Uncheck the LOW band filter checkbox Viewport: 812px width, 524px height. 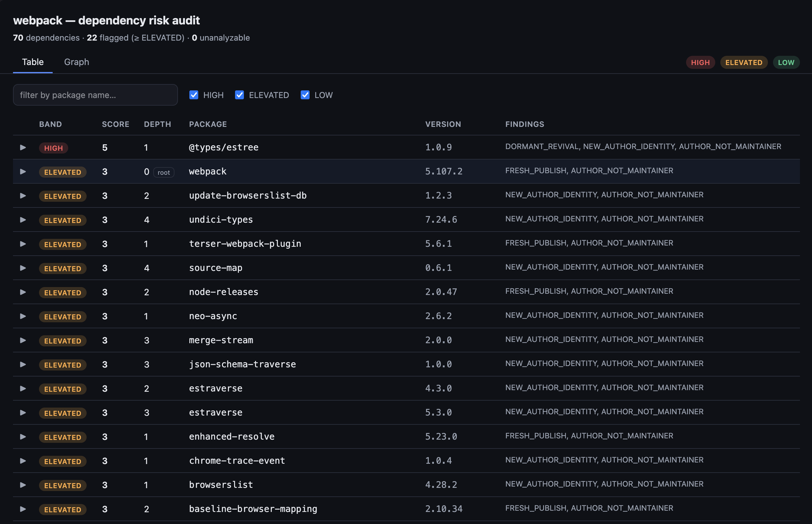(x=305, y=95)
